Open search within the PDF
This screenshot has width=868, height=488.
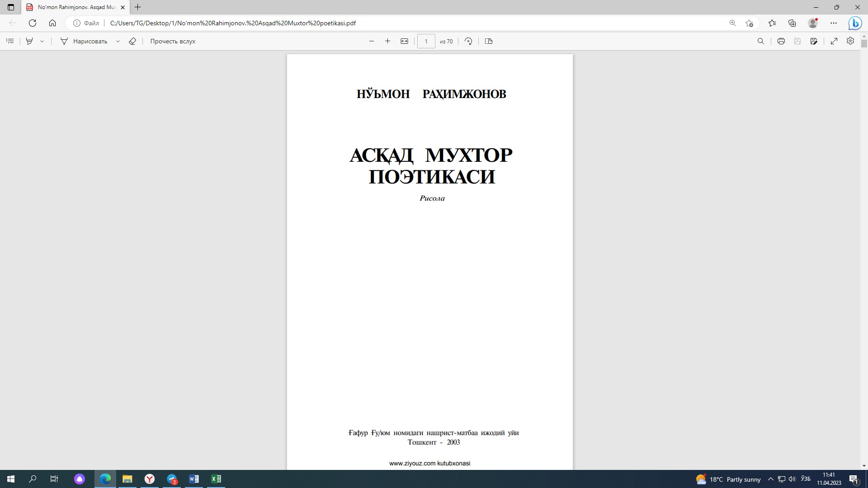tap(761, 41)
